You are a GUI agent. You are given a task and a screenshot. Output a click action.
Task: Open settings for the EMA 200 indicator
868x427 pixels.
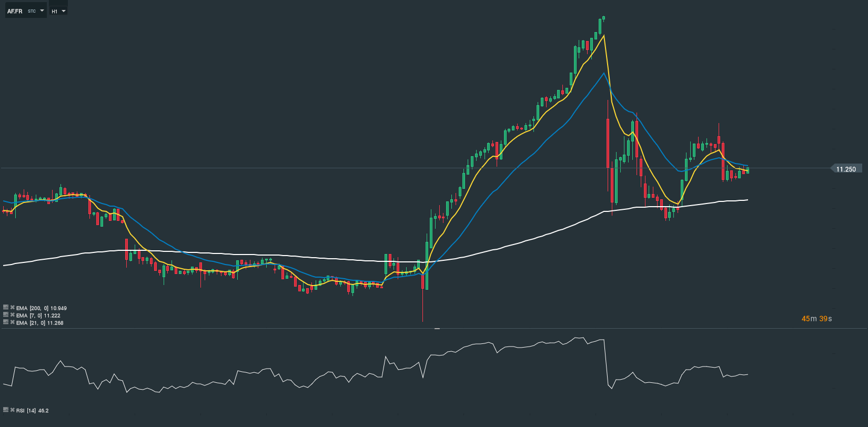click(x=6, y=307)
